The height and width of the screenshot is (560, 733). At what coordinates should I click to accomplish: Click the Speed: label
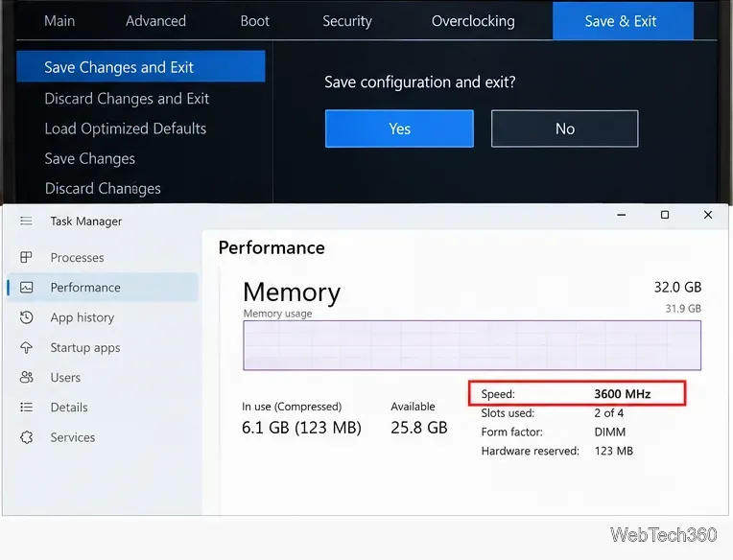pyautogui.click(x=498, y=394)
